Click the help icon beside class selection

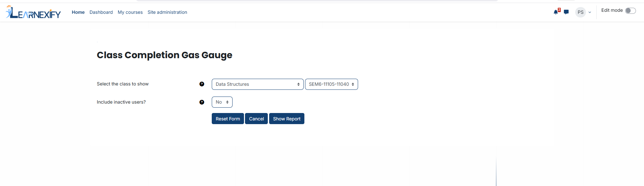[x=202, y=84]
